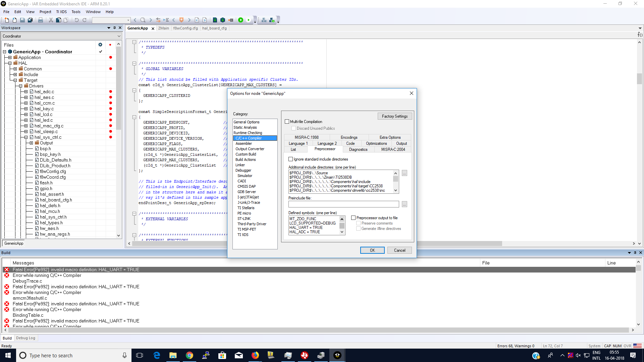Open the Project menu

tap(45, 12)
